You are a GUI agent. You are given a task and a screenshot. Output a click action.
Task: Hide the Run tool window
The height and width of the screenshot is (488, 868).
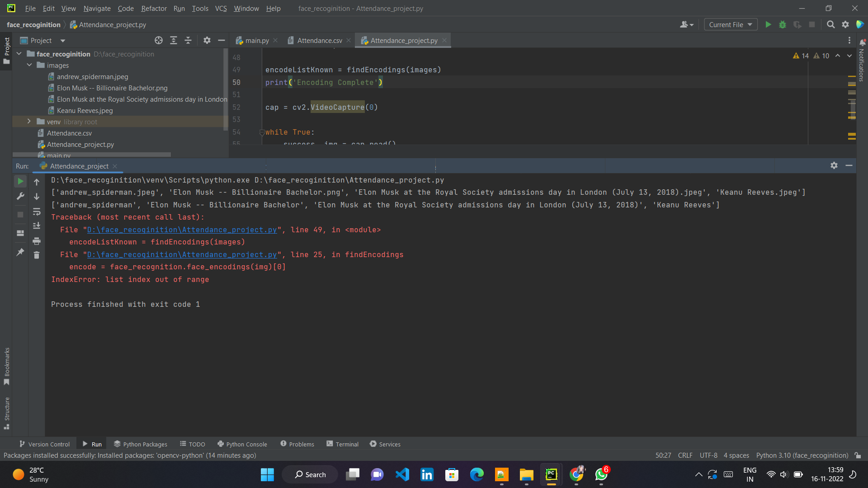click(849, 165)
